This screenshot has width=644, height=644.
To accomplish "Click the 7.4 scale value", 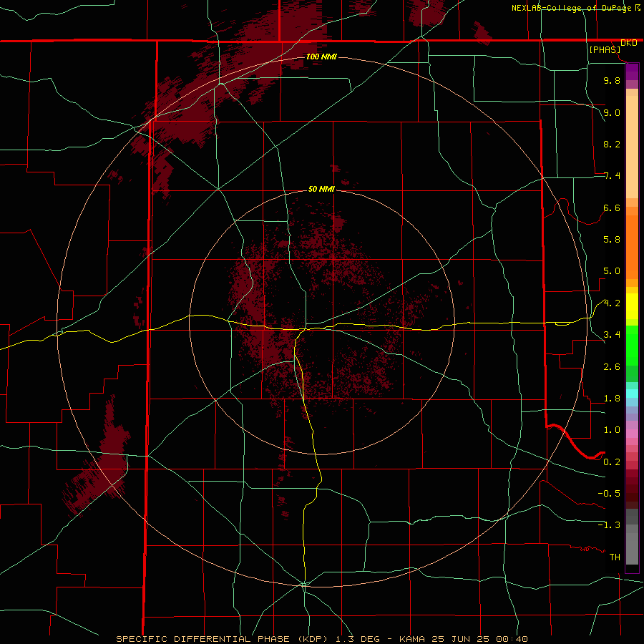I will tap(612, 176).
